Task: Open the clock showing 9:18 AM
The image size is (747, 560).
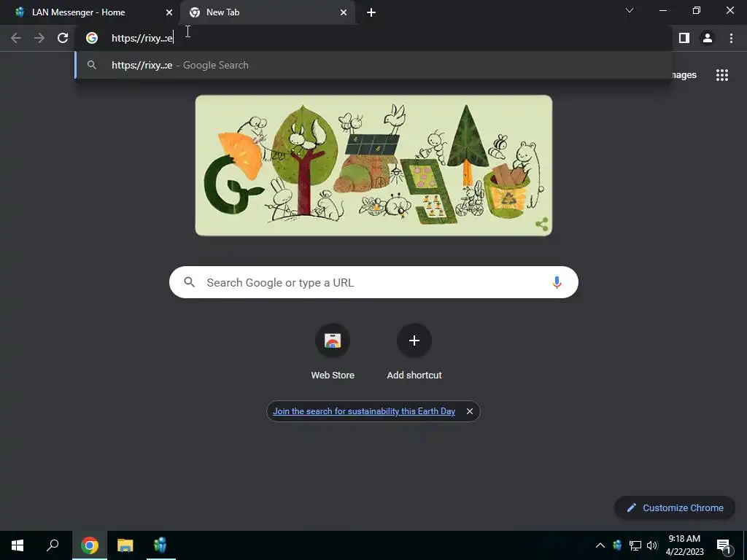Action: click(x=684, y=545)
